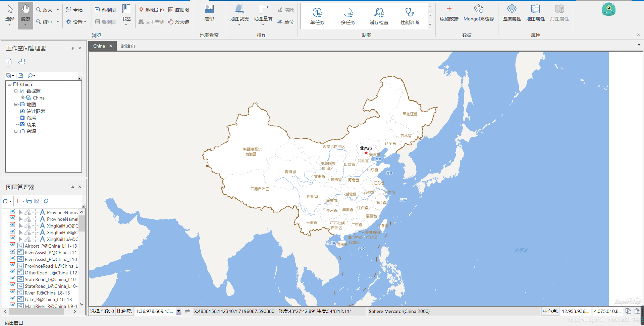Screen dimensions: 644x326
Task: Start a 多任务 multi cache task
Action: (348, 16)
